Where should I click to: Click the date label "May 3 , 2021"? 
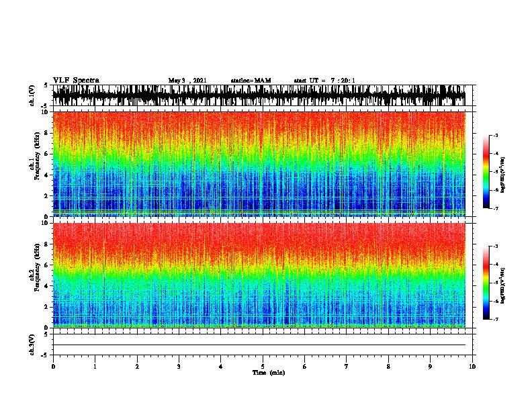pyautogui.click(x=187, y=81)
